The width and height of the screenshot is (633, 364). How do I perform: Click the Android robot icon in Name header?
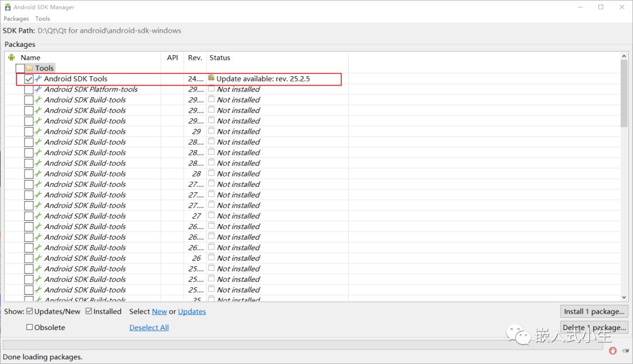(11, 57)
